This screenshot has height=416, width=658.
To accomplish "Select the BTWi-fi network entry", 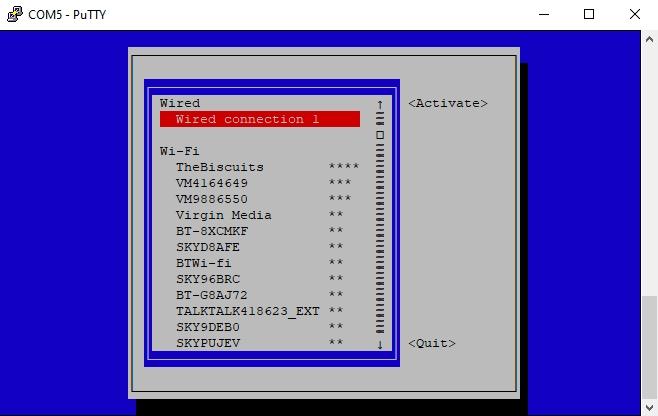I will [260, 263].
